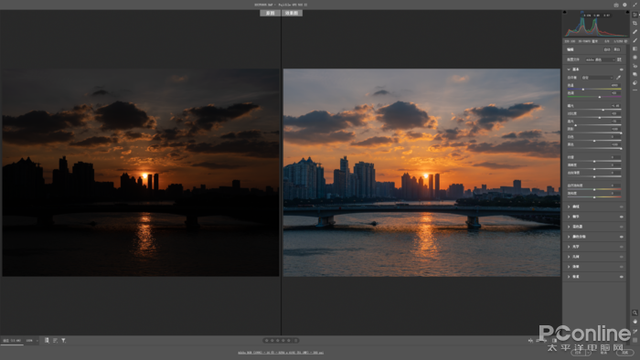Select the Zoom magnifier tool
Screen dimensions: 640x360
635,313
